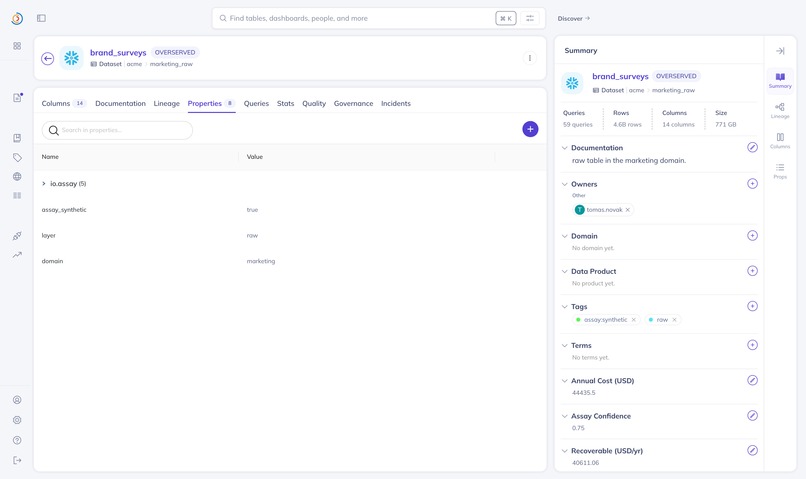Viewport: 806px width, 479px height.
Task: Add an owner with the plus icon
Action: click(x=752, y=183)
